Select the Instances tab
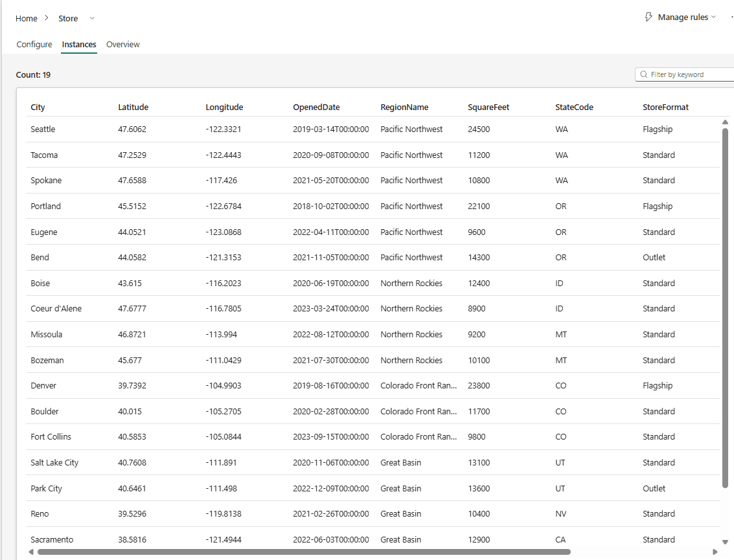 pos(79,45)
